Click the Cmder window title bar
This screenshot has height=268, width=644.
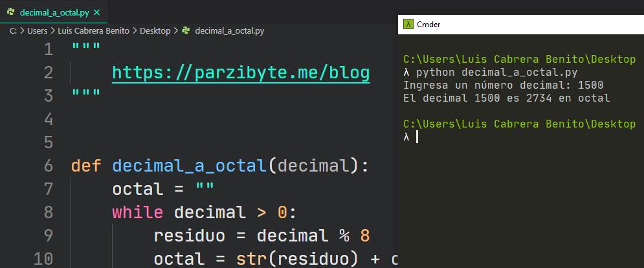518,24
